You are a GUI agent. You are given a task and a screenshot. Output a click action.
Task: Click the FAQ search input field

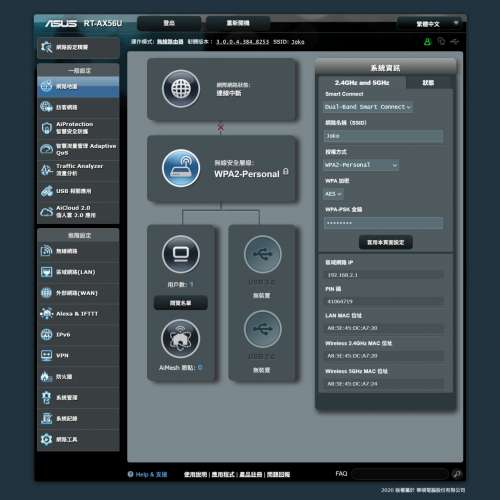click(x=400, y=474)
